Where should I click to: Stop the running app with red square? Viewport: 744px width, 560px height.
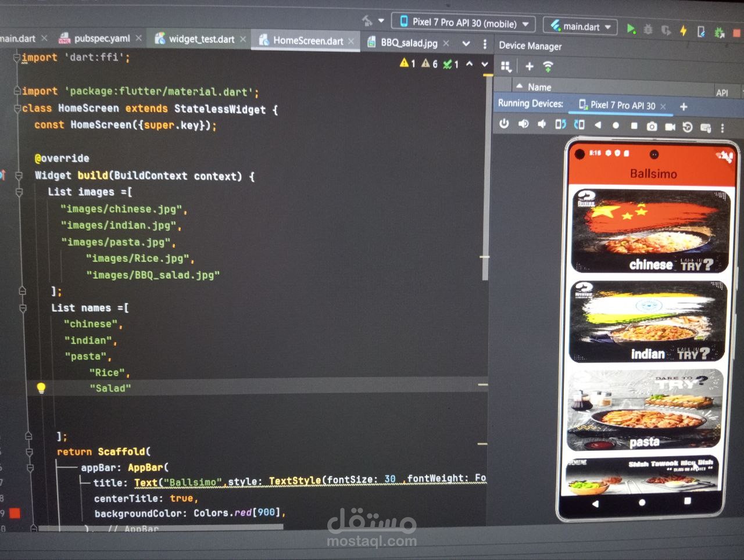tap(738, 33)
